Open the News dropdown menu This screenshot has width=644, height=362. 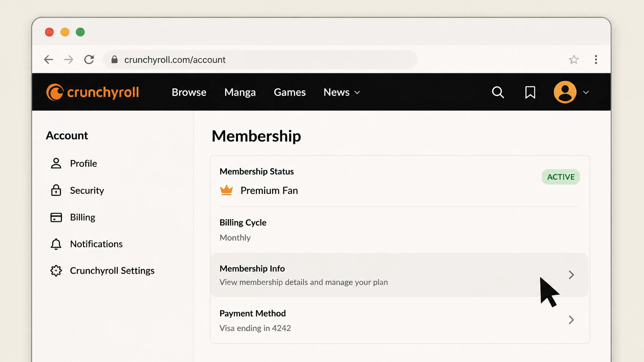click(x=342, y=92)
